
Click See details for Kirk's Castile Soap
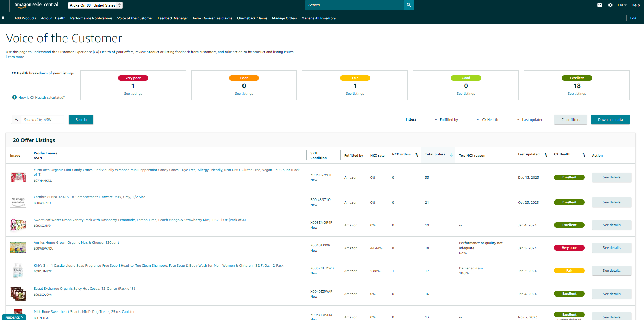(x=612, y=271)
